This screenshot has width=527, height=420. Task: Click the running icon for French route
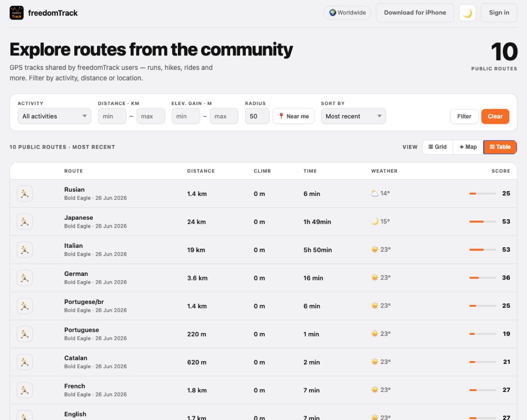click(x=25, y=391)
